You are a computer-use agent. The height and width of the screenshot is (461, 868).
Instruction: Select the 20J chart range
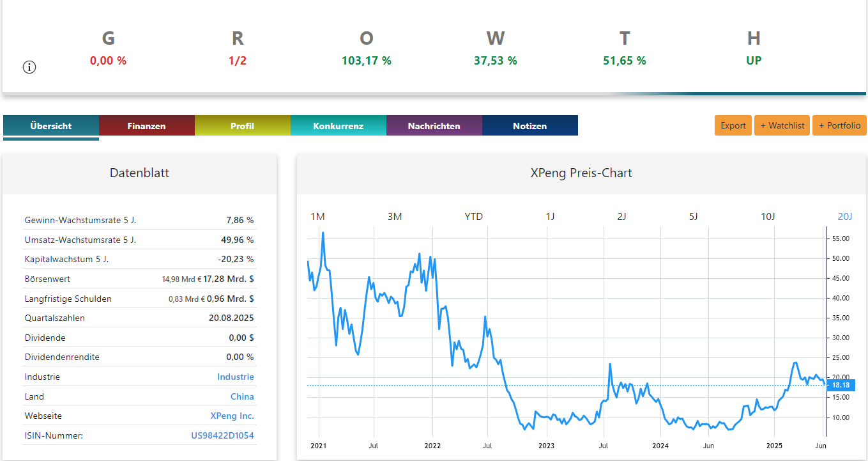(844, 217)
